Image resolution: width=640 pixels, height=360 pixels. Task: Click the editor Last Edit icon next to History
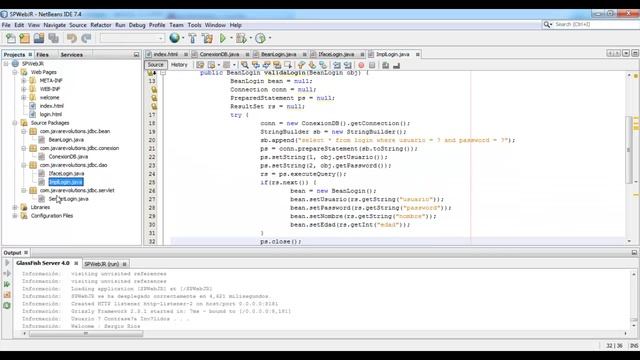200,65
